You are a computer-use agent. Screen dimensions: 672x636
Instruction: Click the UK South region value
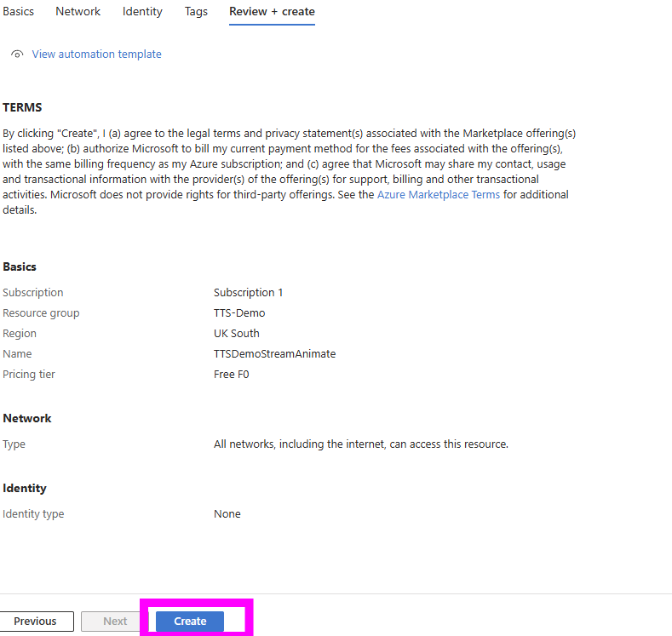click(237, 334)
